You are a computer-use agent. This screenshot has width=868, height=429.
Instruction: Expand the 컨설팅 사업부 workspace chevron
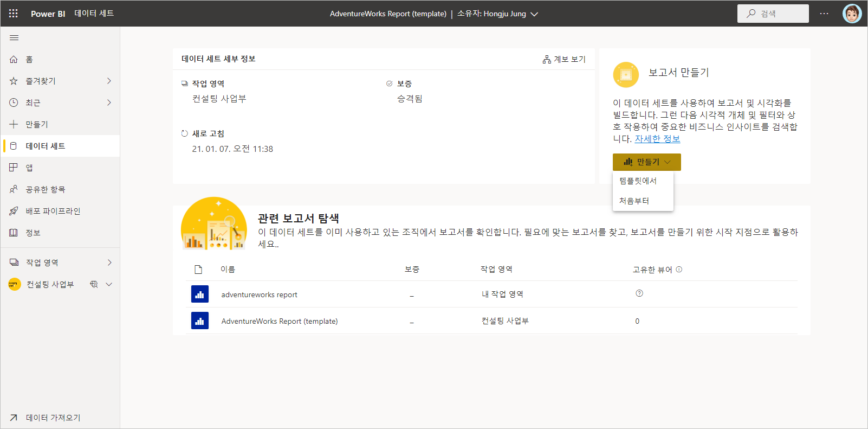109,284
